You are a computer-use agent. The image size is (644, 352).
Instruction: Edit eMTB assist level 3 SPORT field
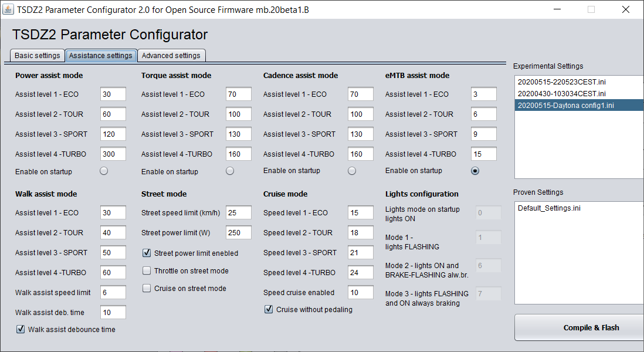click(x=484, y=134)
